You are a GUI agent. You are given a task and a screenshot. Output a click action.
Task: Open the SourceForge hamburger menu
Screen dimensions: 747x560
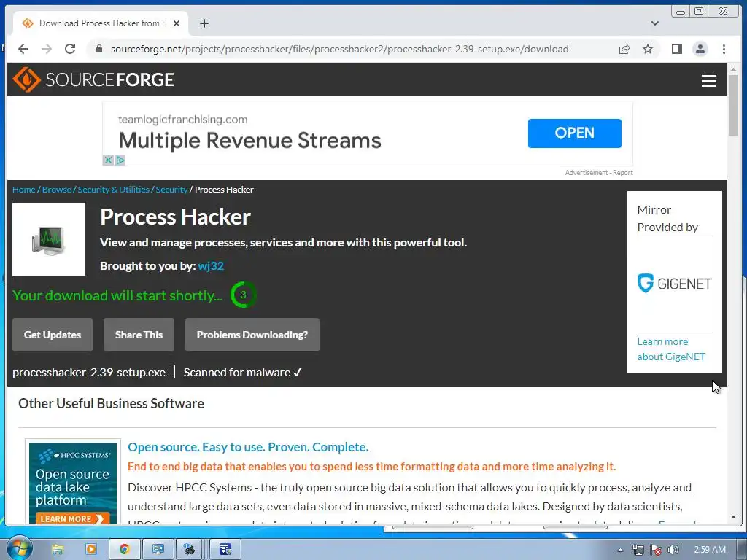point(709,80)
